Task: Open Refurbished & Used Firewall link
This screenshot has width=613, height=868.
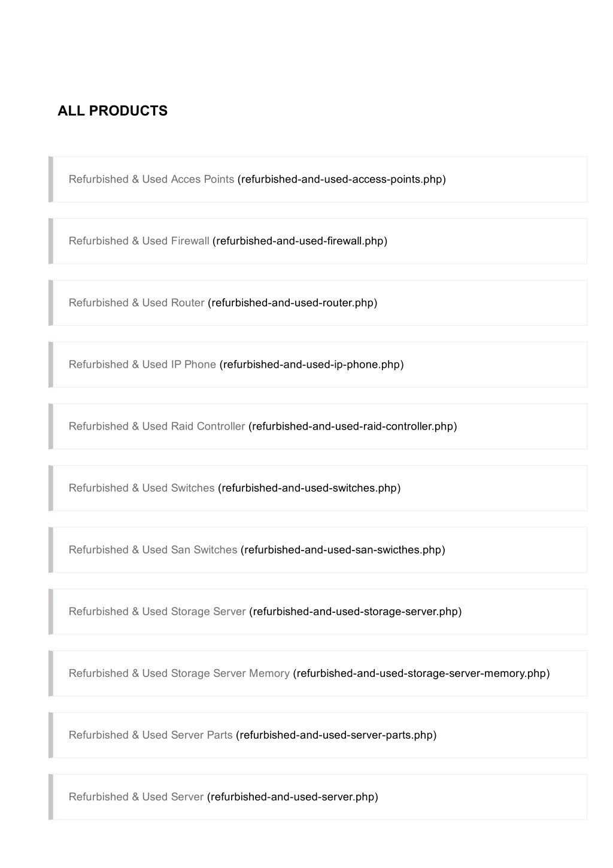Action: [x=139, y=241]
